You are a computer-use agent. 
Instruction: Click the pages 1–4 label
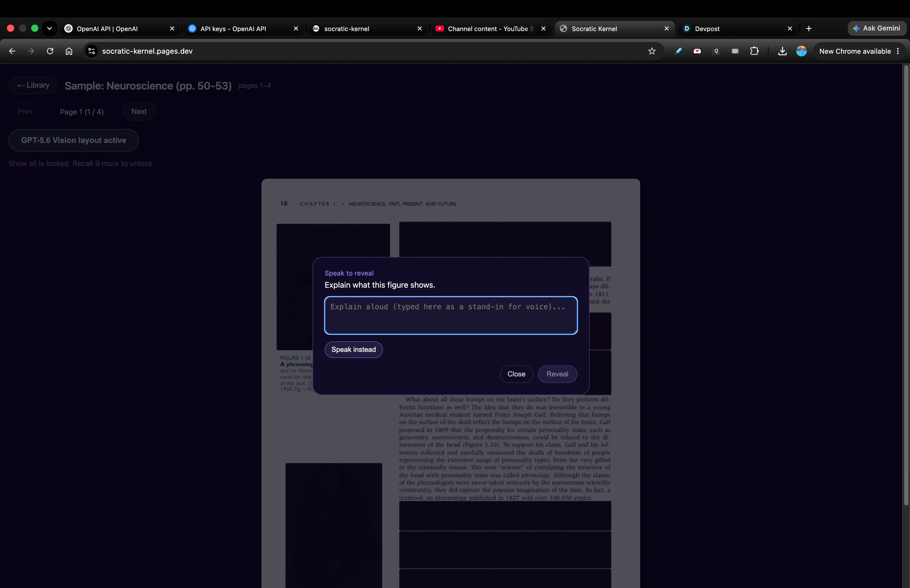(x=255, y=86)
